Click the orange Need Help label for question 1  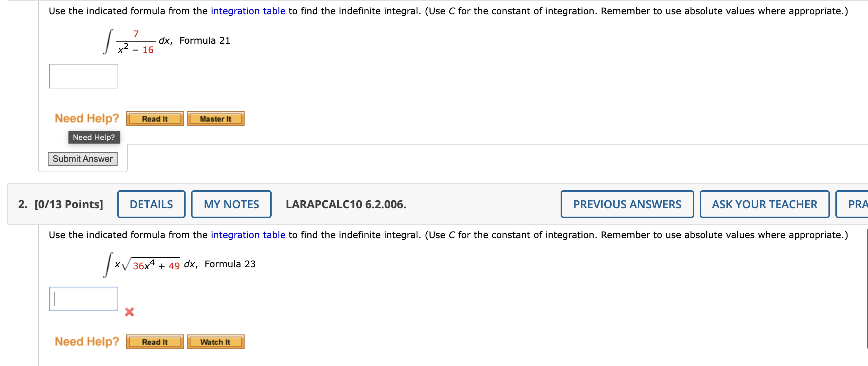tap(86, 118)
